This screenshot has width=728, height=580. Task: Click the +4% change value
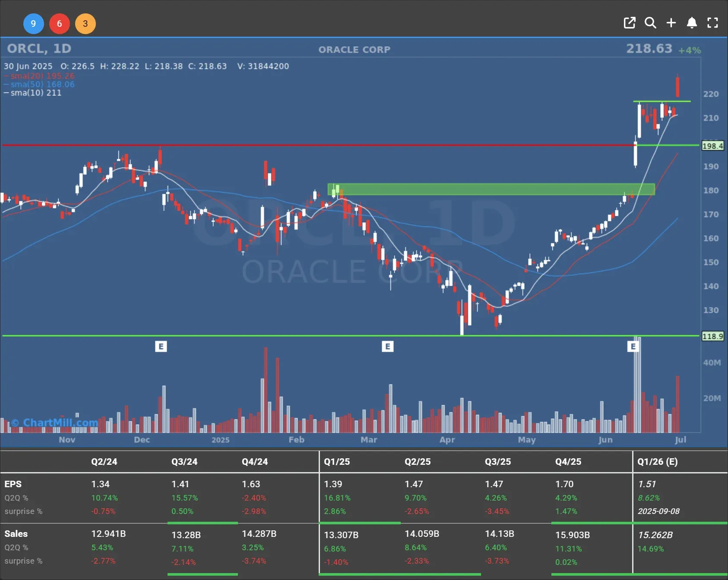690,50
